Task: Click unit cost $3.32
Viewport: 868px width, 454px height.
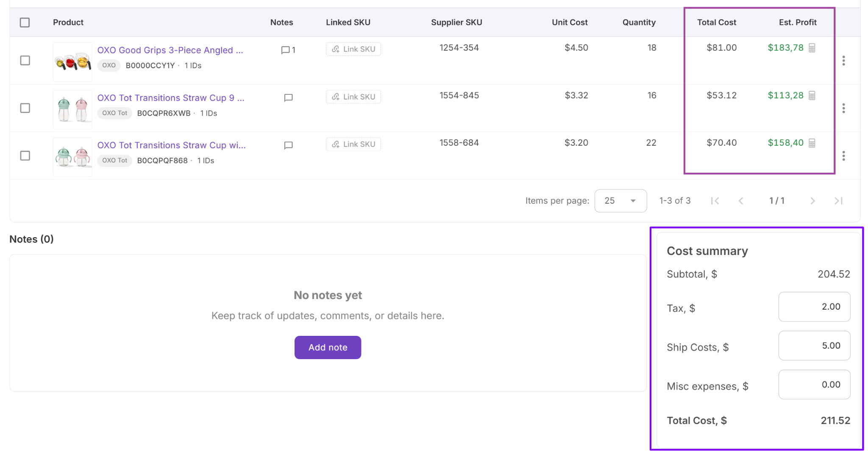Action: pos(576,95)
